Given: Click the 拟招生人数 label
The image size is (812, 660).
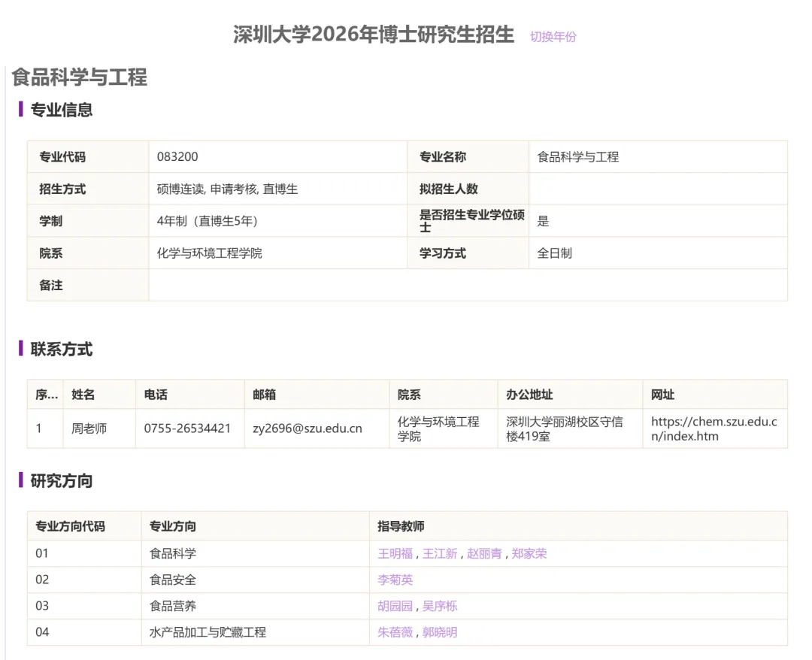Looking at the screenshot, I should pos(448,189).
